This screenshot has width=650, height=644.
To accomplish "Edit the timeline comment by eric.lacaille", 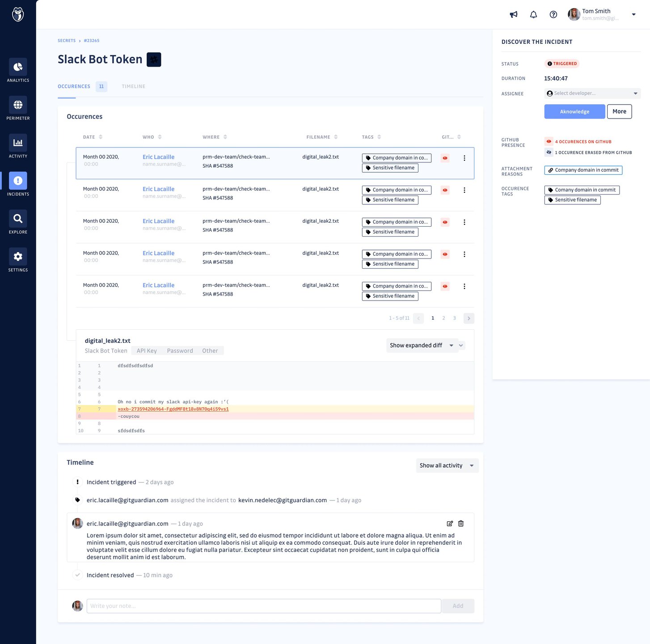I will [x=450, y=524].
